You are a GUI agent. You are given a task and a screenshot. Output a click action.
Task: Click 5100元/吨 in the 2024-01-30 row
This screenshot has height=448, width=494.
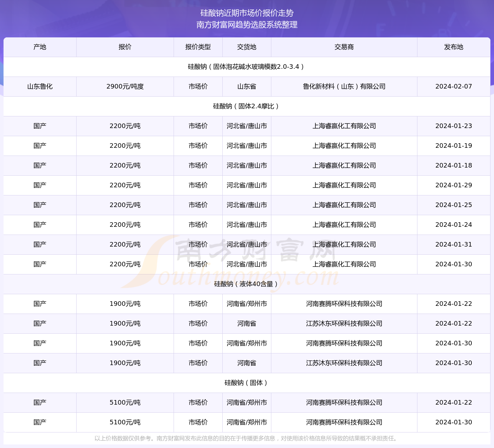point(125,422)
